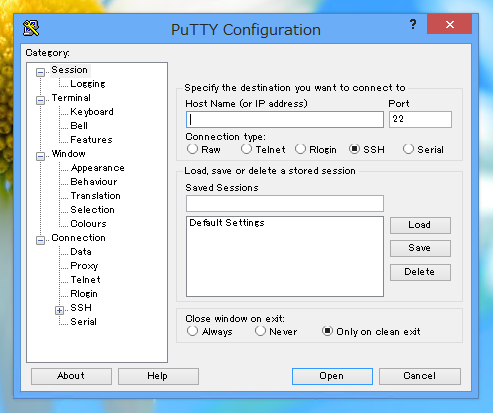Open the Colours category
The height and width of the screenshot is (413, 493).
click(88, 224)
